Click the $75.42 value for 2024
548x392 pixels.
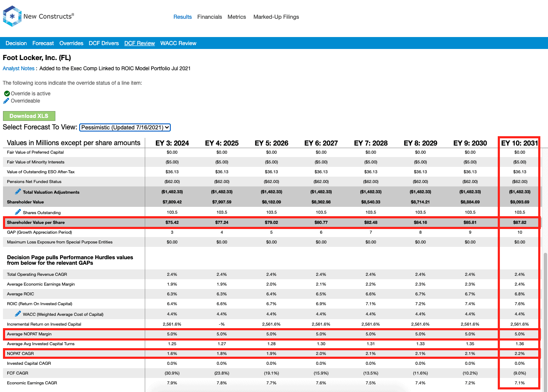coord(172,223)
